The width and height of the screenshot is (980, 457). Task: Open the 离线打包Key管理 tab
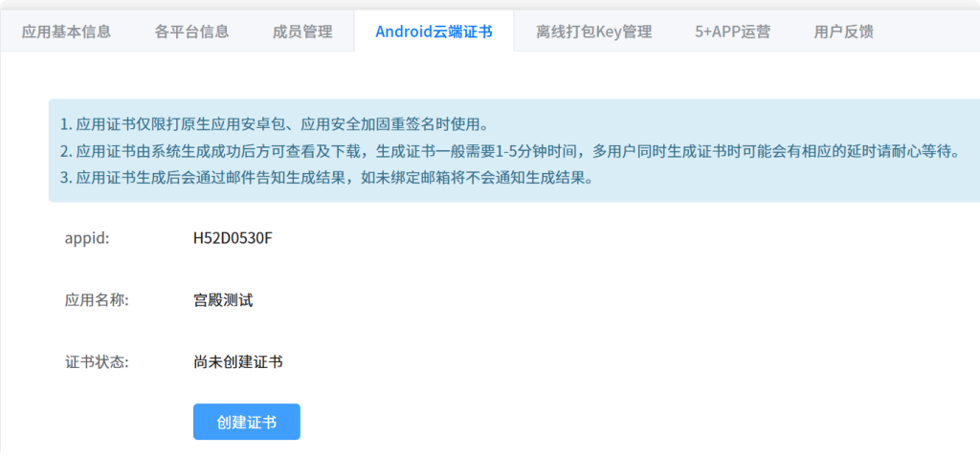[593, 32]
